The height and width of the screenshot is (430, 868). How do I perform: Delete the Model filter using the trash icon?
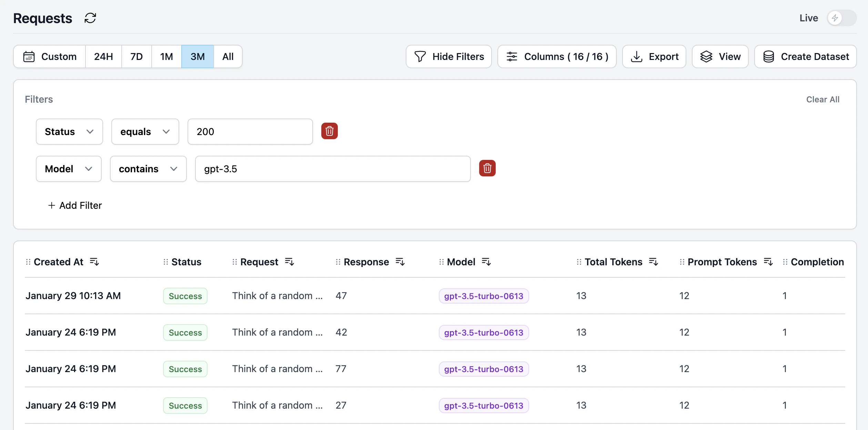tap(487, 168)
